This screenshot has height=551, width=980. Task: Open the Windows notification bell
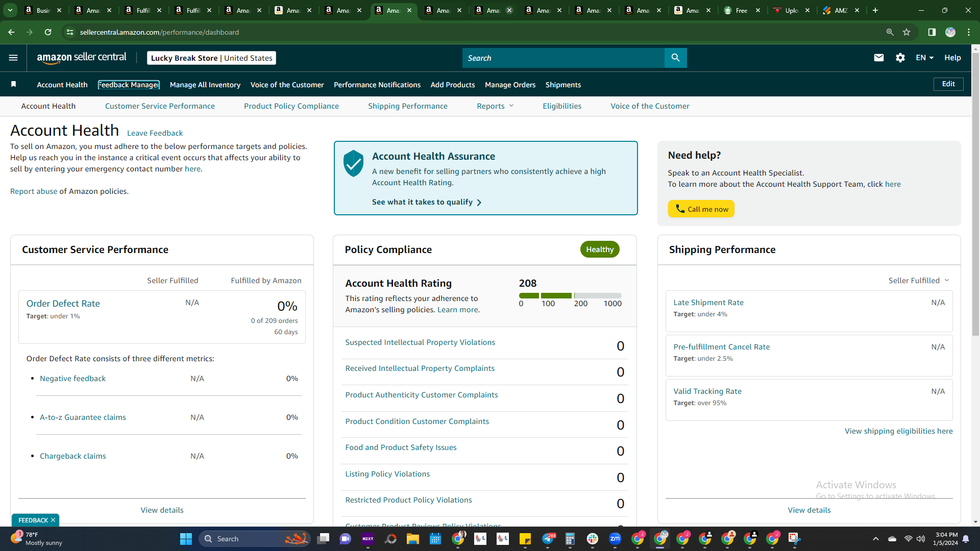[966, 539]
